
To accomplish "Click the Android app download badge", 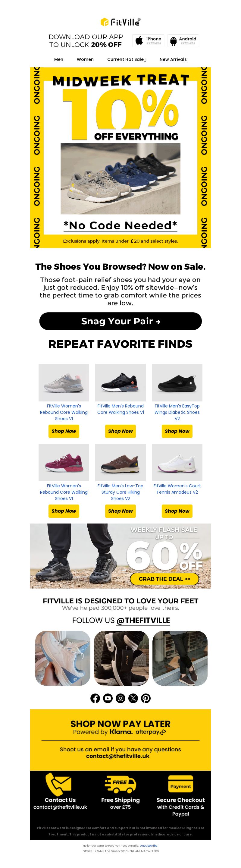I will tap(183, 41).
